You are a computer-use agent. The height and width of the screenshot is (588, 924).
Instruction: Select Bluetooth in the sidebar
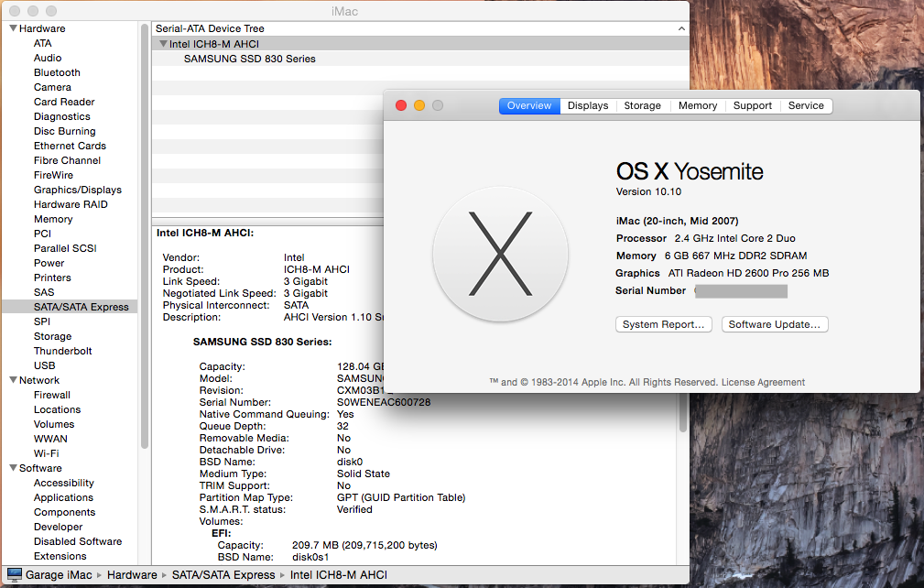tap(57, 72)
